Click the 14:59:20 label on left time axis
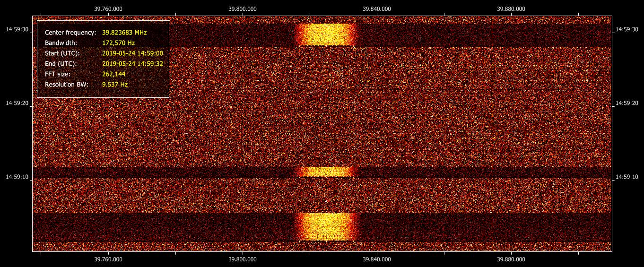 (x=17, y=103)
